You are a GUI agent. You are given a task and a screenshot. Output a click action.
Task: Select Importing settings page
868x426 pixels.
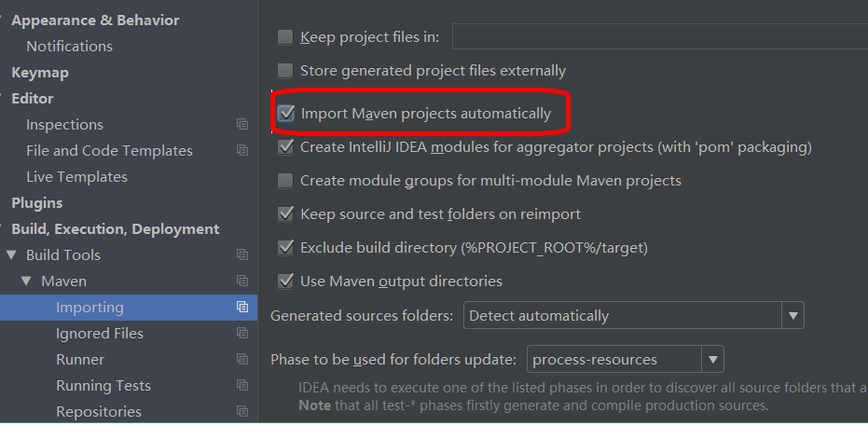[90, 307]
